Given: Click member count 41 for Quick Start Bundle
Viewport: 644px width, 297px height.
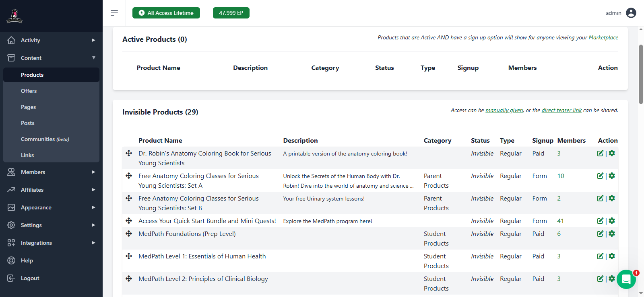Looking at the screenshot, I should pos(560,221).
